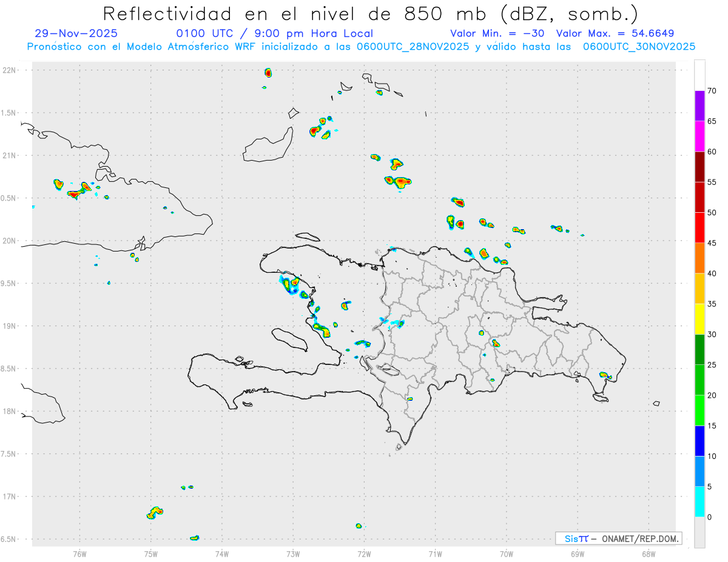Image resolution: width=728 pixels, height=562 pixels.
Task: Select the '75W' longitude label
Action: coord(150,554)
